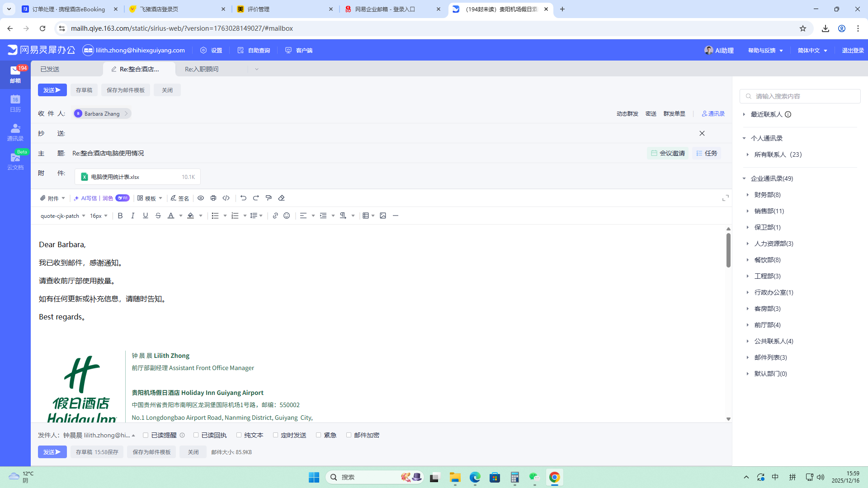The image size is (868, 488).
Task: Switch to the Re:入职顾问 tab
Action: point(202,69)
